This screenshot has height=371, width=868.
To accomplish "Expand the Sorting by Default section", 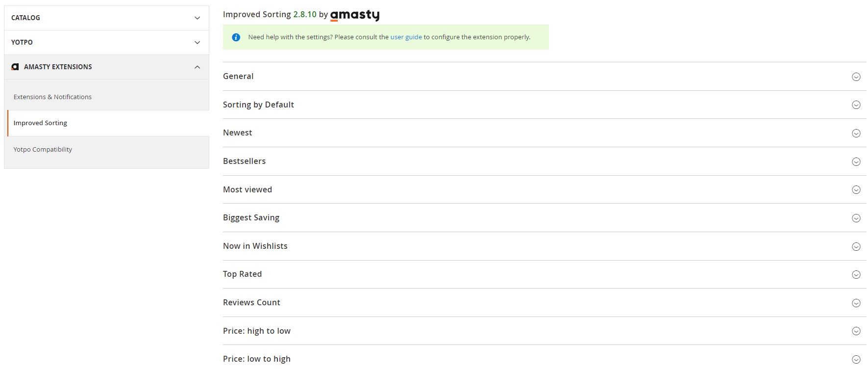I will 258,105.
